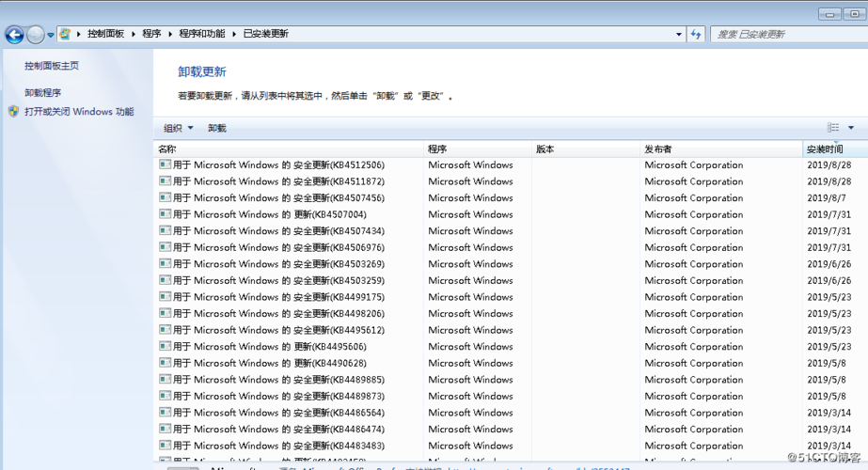Click the 搜索 已安装更新 search box

pyautogui.click(x=785, y=34)
